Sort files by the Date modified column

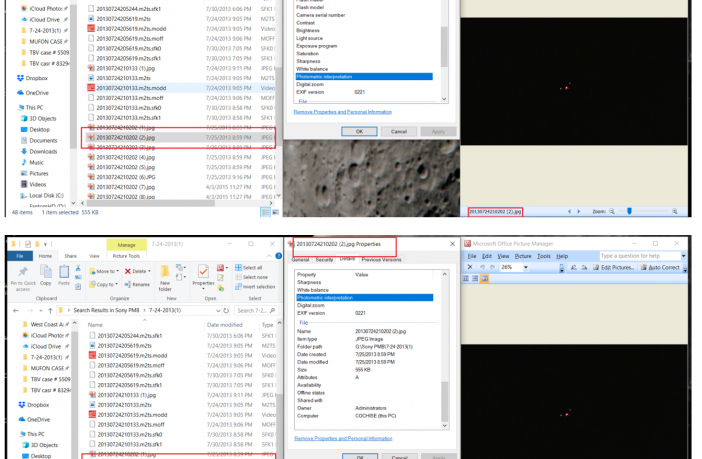[224, 325]
